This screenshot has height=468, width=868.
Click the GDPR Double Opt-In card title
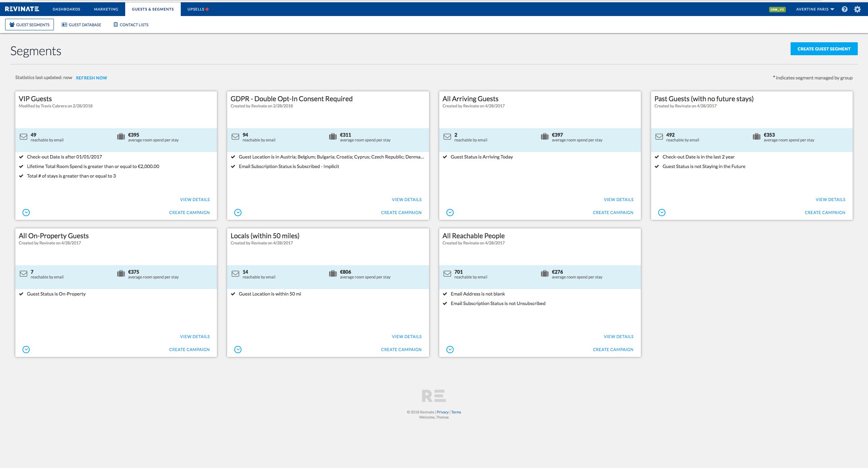(292, 99)
